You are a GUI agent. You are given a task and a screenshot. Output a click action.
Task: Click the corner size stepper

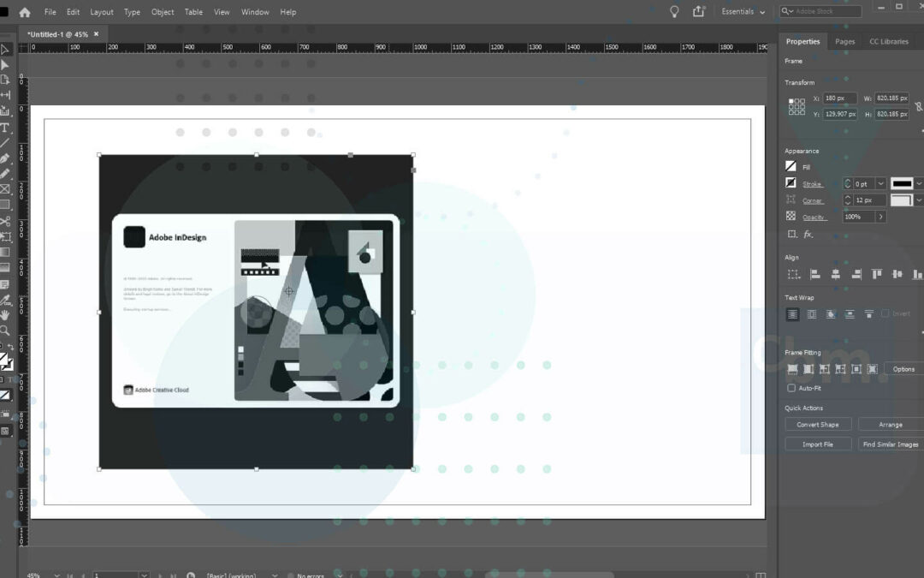click(847, 200)
